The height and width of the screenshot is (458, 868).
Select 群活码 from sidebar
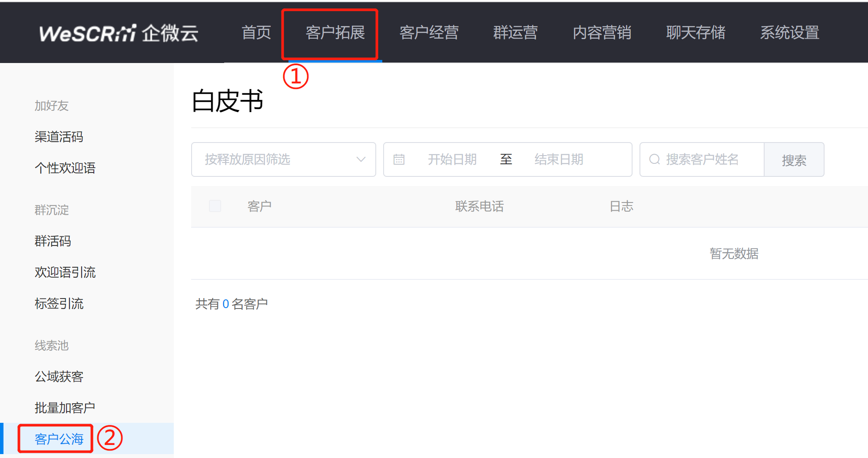(53, 241)
